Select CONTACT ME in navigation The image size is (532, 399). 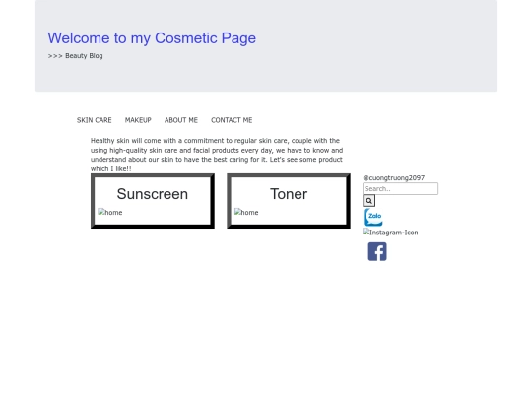pos(232,120)
